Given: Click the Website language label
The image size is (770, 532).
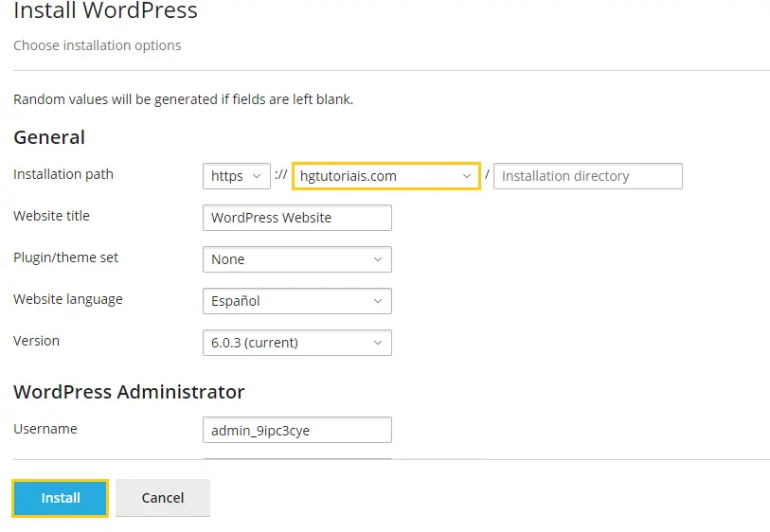Looking at the screenshot, I should point(68,299).
